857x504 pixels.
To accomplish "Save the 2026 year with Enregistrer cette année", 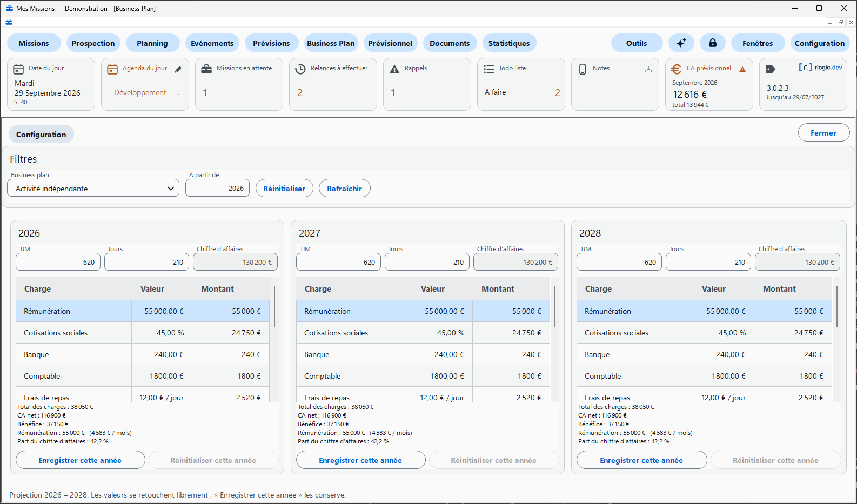I will [x=80, y=460].
